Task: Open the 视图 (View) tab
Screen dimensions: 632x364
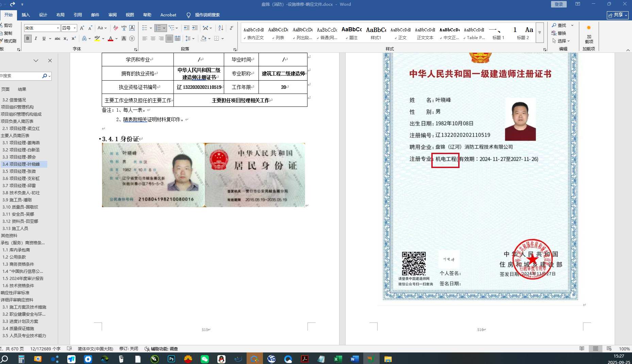Action: pos(130,15)
